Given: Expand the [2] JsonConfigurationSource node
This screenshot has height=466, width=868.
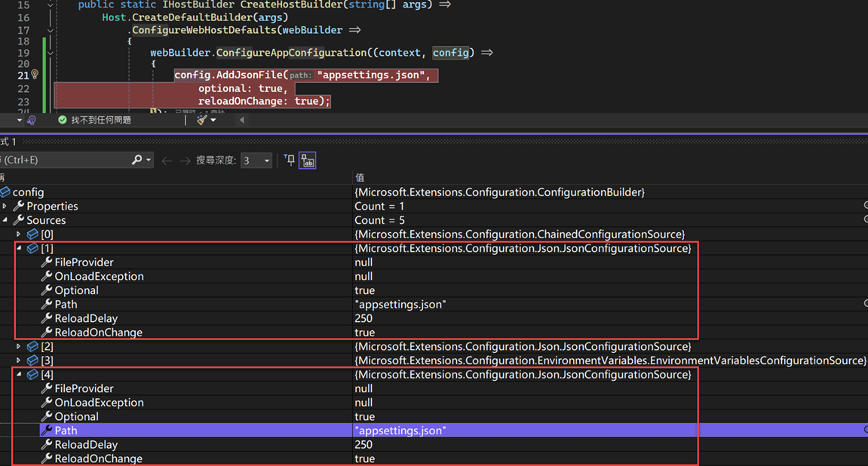Looking at the screenshot, I should [19, 346].
